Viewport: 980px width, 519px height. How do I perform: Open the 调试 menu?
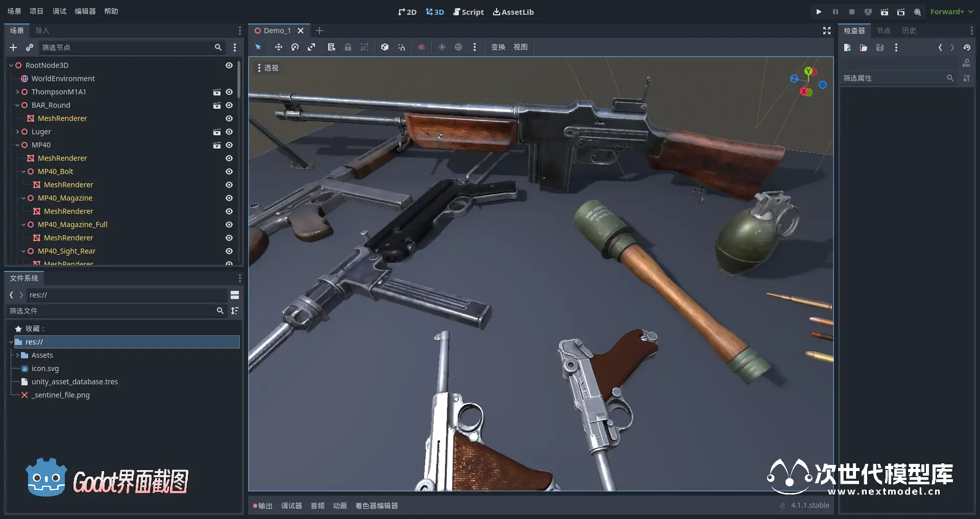[x=59, y=11]
